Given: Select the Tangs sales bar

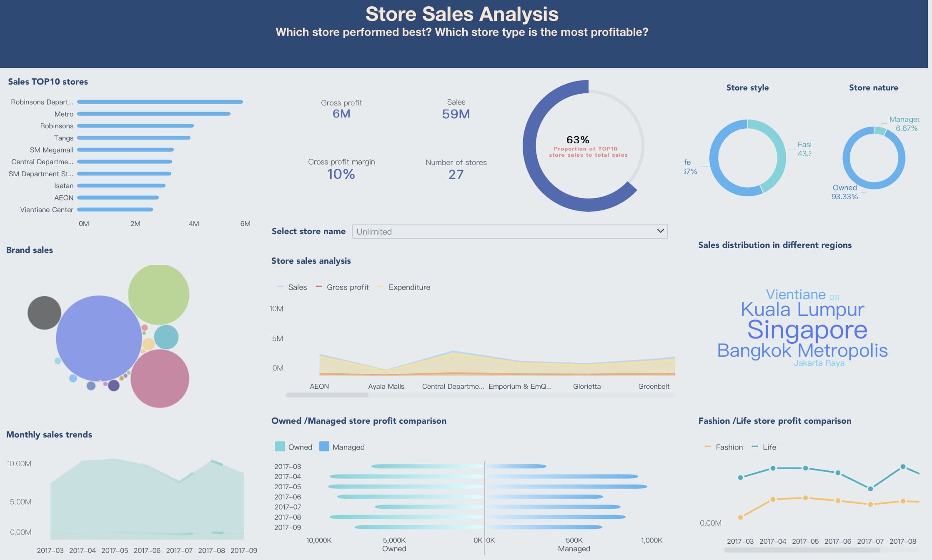Looking at the screenshot, I should [x=134, y=137].
